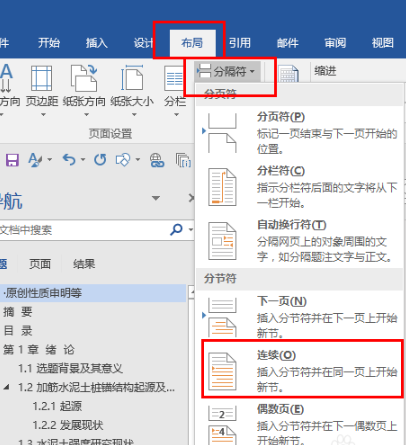
Task: Open the undo history dropdown arrow
Action: pos(83,160)
